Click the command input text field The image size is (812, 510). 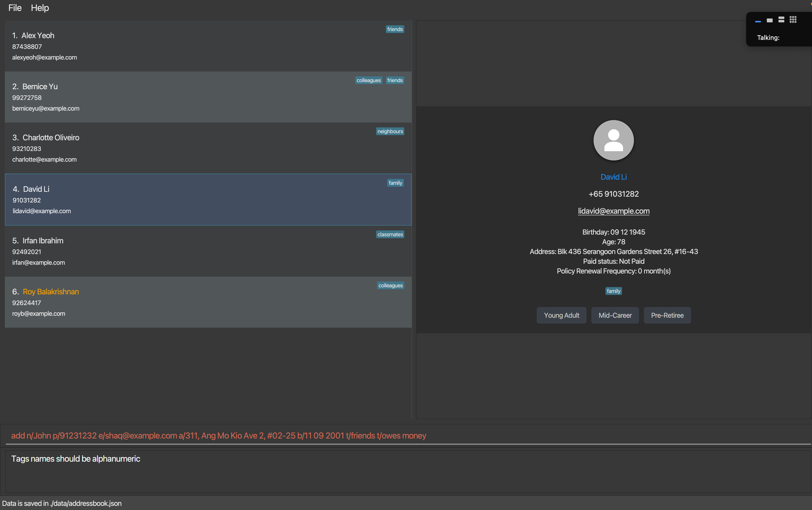[x=405, y=435]
